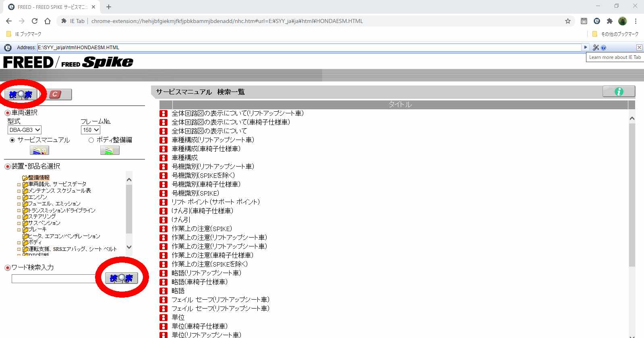Select the ワード検索入力 red radio marker
Viewport: 644px width, 338px height.
7,267
